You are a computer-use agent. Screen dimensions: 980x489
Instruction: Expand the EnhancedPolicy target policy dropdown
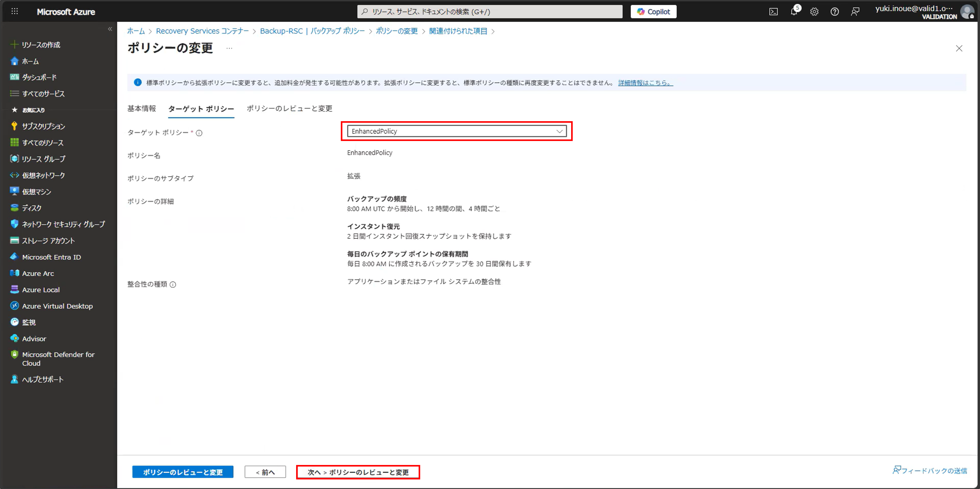[x=456, y=131]
